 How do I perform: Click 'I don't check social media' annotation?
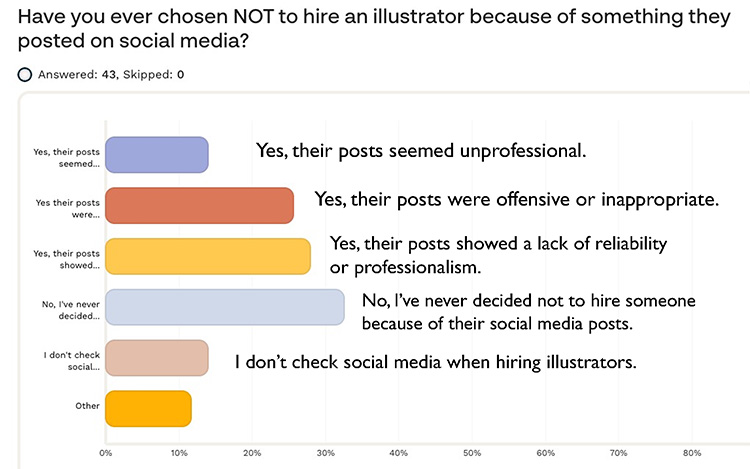tap(435, 362)
